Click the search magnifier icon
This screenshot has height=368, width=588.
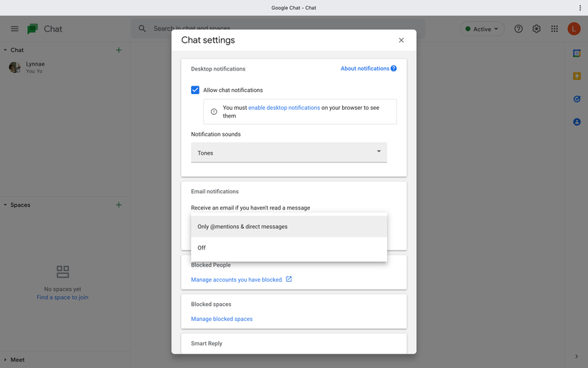click(x=142, y=29)
